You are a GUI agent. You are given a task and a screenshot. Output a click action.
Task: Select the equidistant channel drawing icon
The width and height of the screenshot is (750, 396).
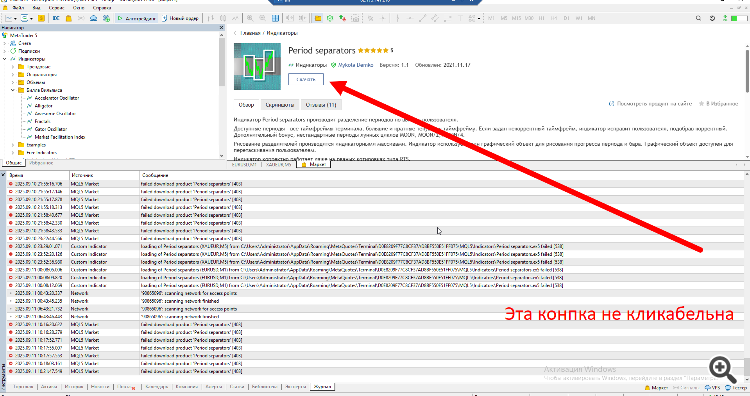coord(434,18)
